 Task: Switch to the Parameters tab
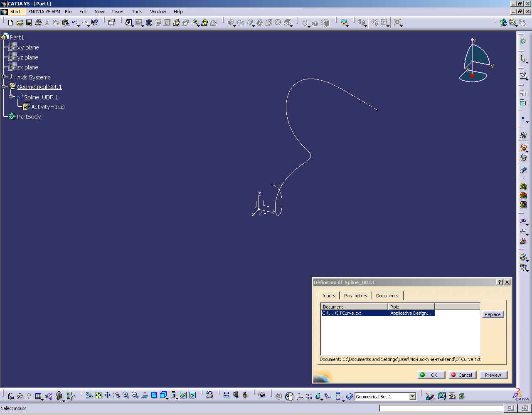355,296
